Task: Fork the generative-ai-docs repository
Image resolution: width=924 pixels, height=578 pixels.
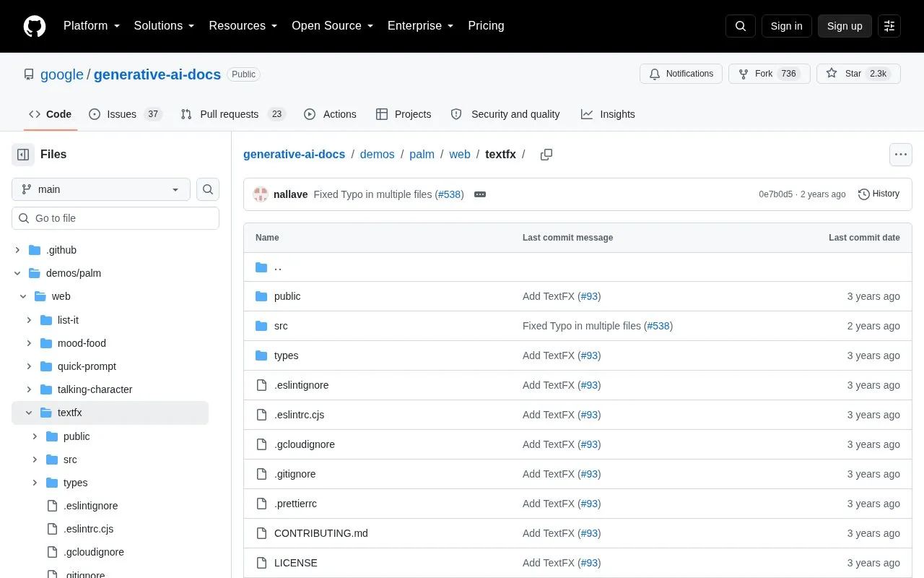Action: (769, 74)
